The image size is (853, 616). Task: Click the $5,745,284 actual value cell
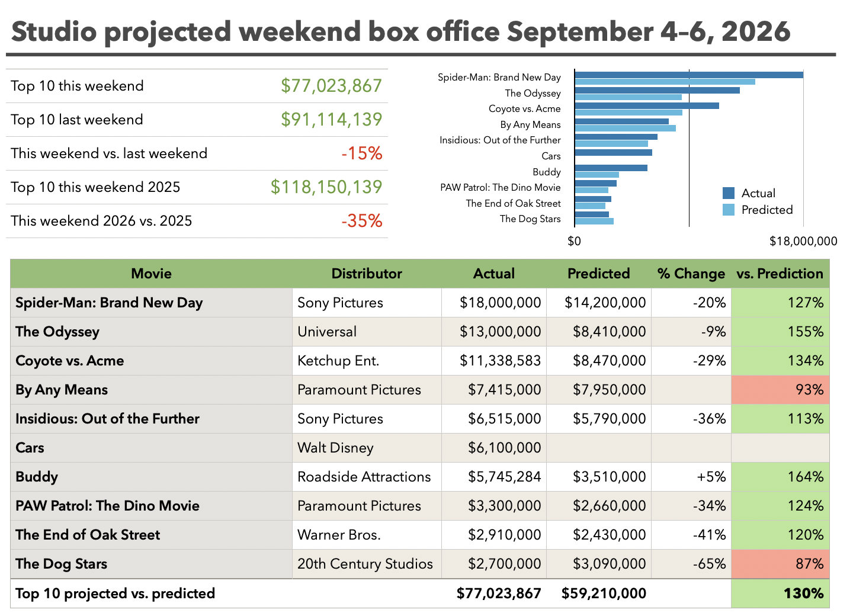[494, 477]
